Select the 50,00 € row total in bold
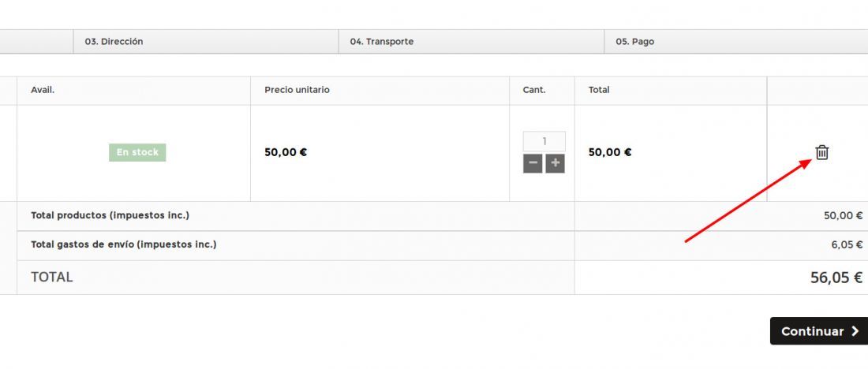 [609, 152]
